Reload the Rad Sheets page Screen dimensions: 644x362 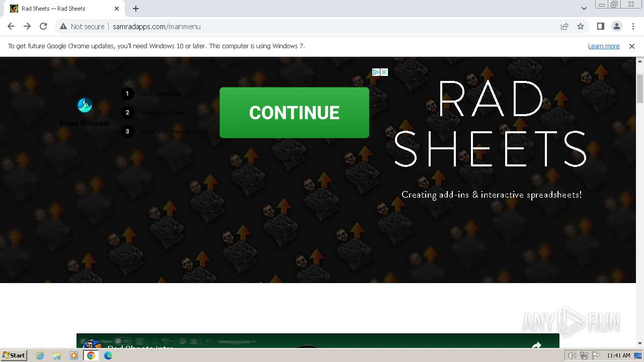[43, 26]
